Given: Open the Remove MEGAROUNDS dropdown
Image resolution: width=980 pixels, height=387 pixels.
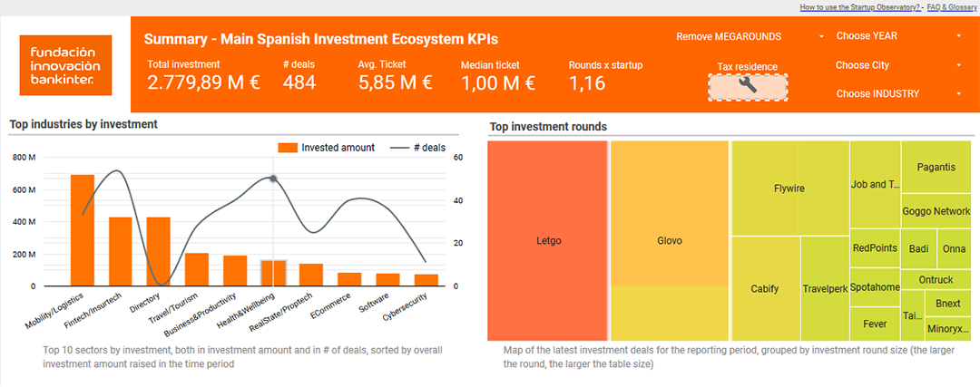Looking at the screenshot, I should point(750,37).
